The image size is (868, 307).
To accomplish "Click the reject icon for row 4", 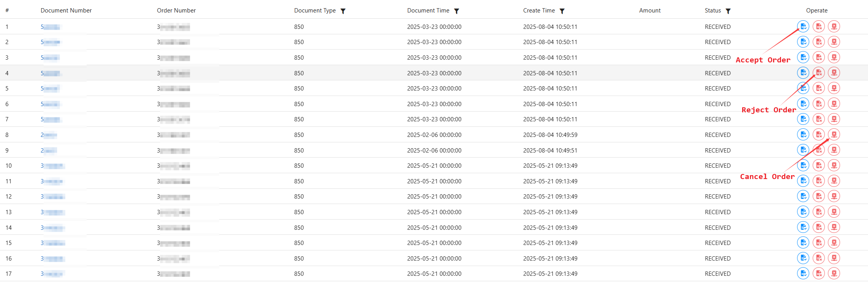I will pos(819,73).
